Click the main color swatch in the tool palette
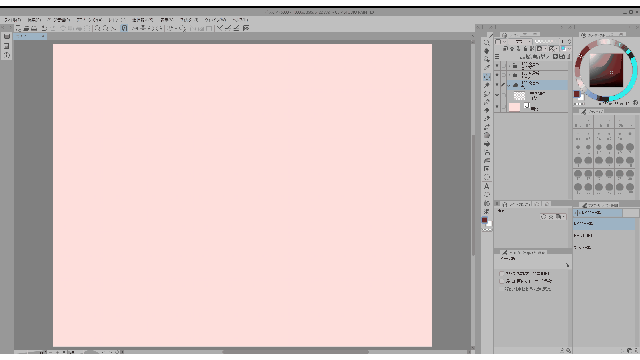Image resolution: width=640 pixels, height=360 pixels. click(484, 220)
